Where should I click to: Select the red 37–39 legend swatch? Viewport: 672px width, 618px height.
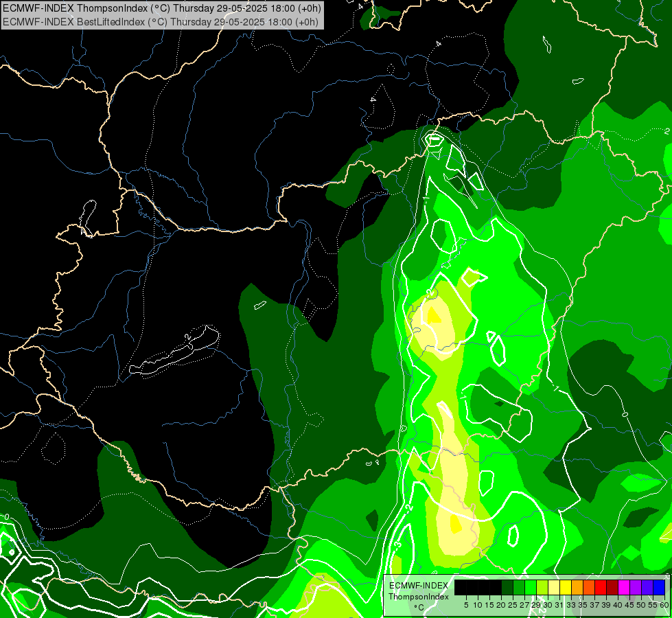(601, 587)
